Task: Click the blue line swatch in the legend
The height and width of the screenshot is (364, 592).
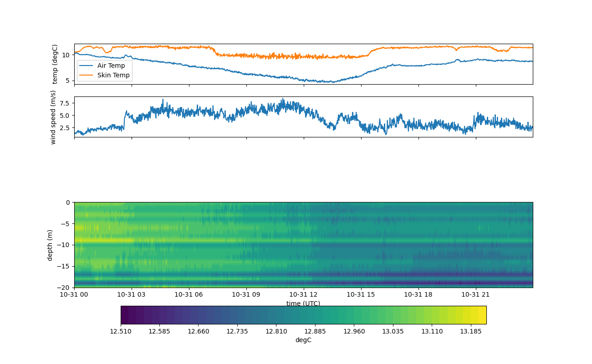Action: (87, 66)
